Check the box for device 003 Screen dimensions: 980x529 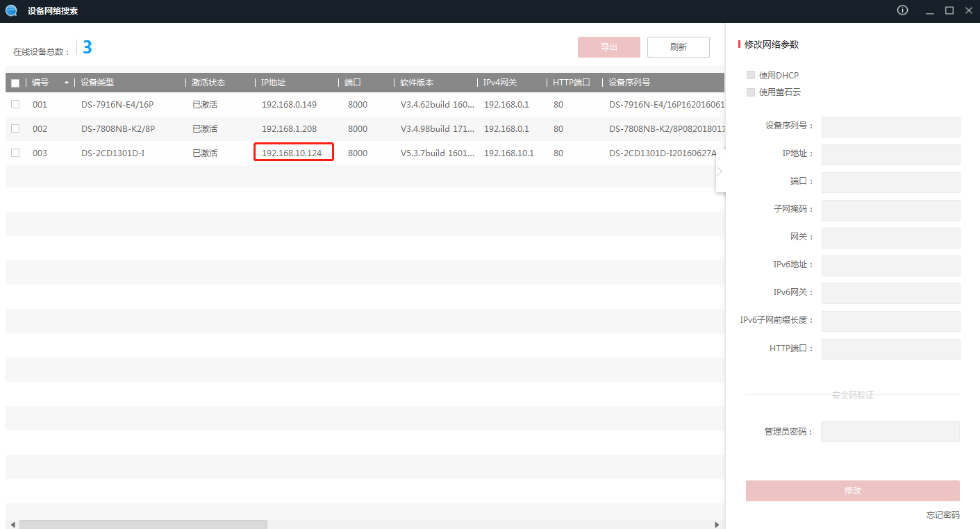coord(15,153)
